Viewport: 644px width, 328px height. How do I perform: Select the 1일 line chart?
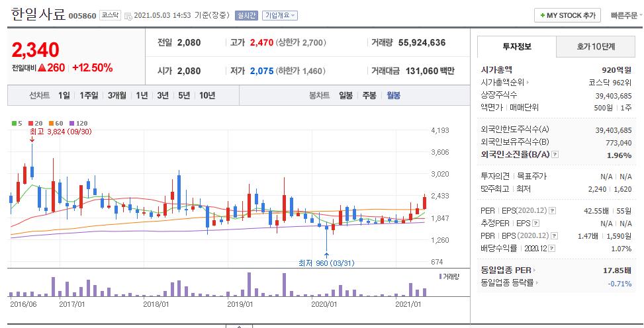point(64,95)
